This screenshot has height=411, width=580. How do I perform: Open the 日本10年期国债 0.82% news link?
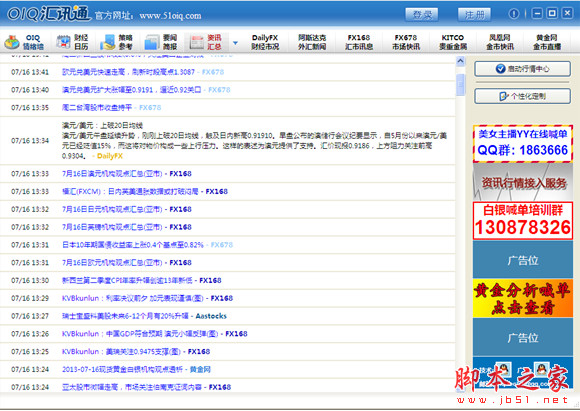click(x=133, y=245)
